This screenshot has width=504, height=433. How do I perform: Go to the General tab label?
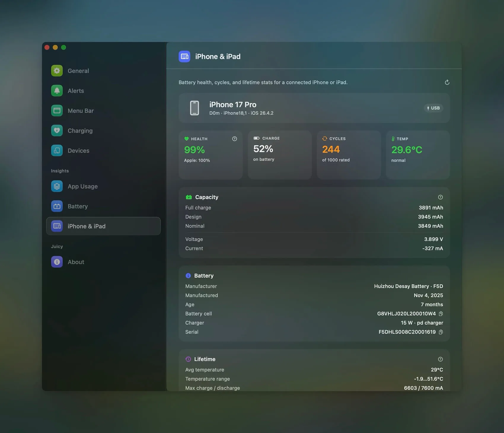pos(78,71)
